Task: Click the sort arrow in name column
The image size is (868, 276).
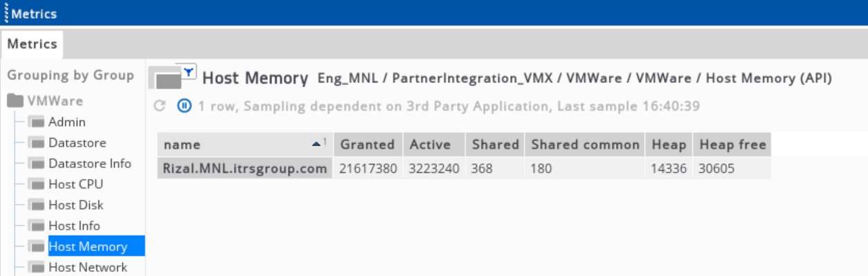Action: [x=316, y=144]
